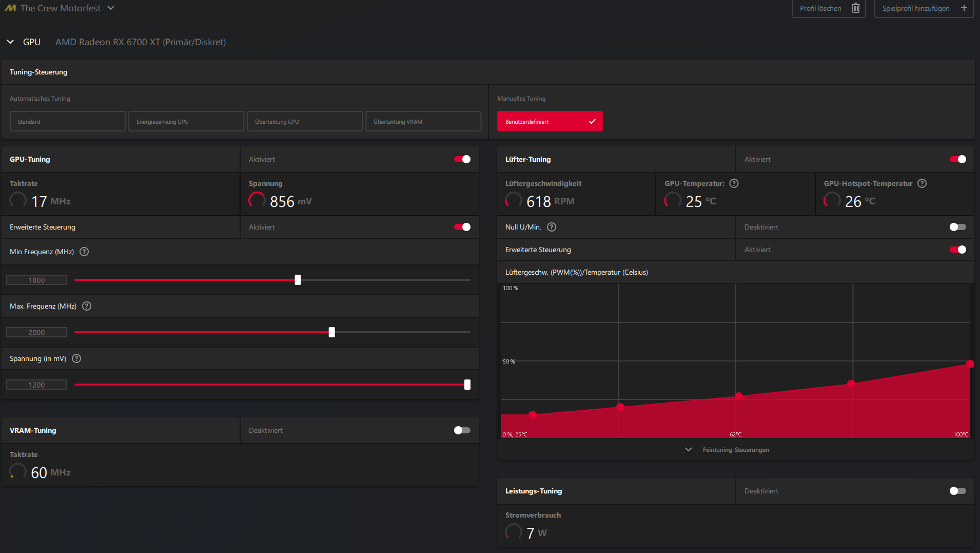Collapse the GPU section chevron
This screenshot has height=553, width=980.
click(x=10, y=42)
